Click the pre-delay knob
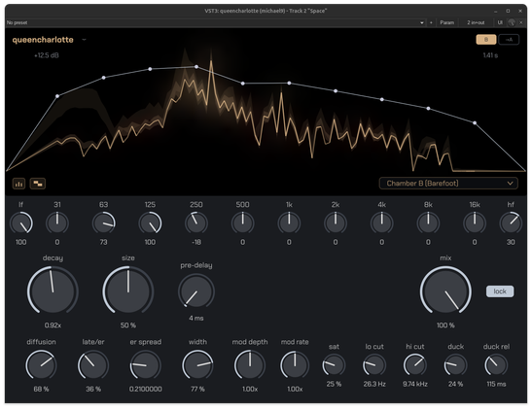The height and width of the screenshot is (409, 532). click(x=196, y=291)
